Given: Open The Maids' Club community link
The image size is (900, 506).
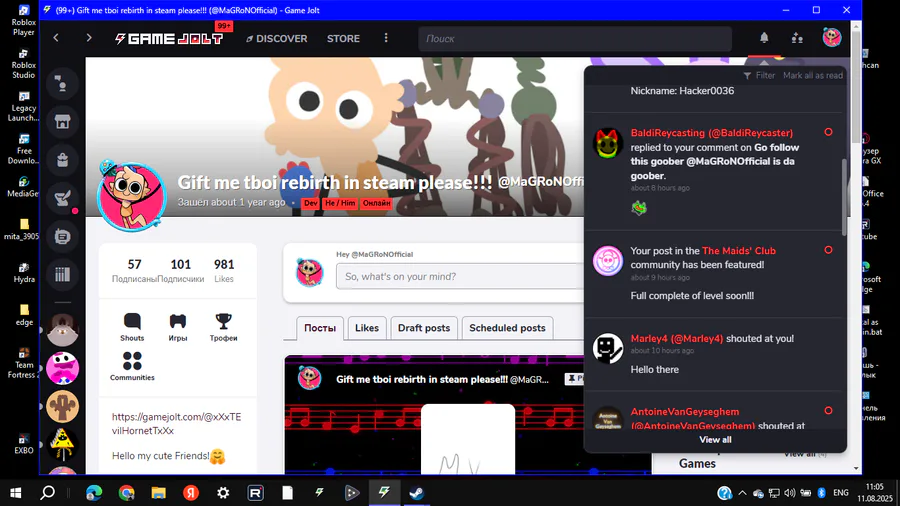Looking at the screenshot, I should [x=739, y=251].
